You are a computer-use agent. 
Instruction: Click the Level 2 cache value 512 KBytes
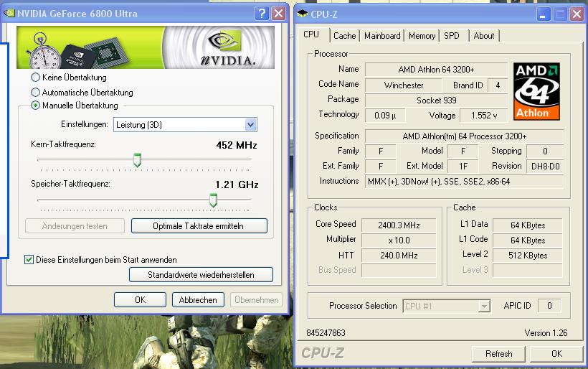click(528, 256)
